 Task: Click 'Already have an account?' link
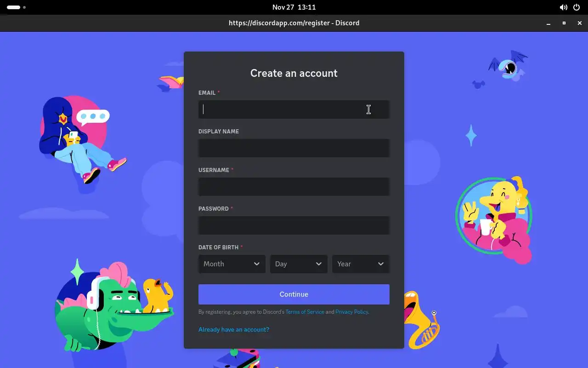(234, 329)
